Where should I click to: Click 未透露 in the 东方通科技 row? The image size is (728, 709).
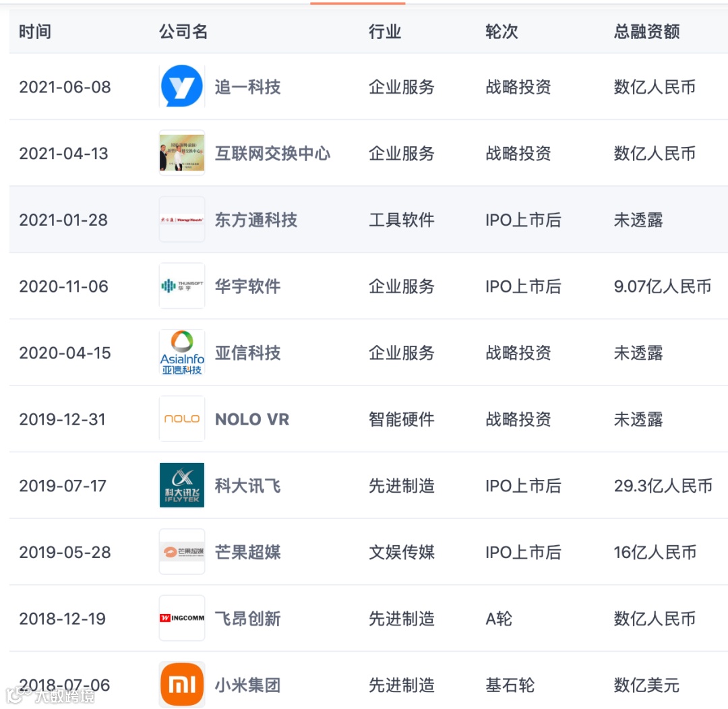pos(638,220)
